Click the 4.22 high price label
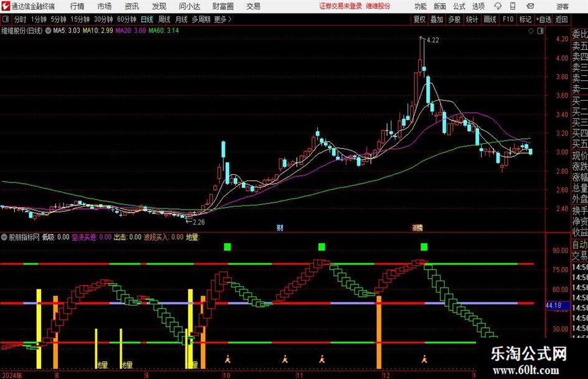 (432, 40)
